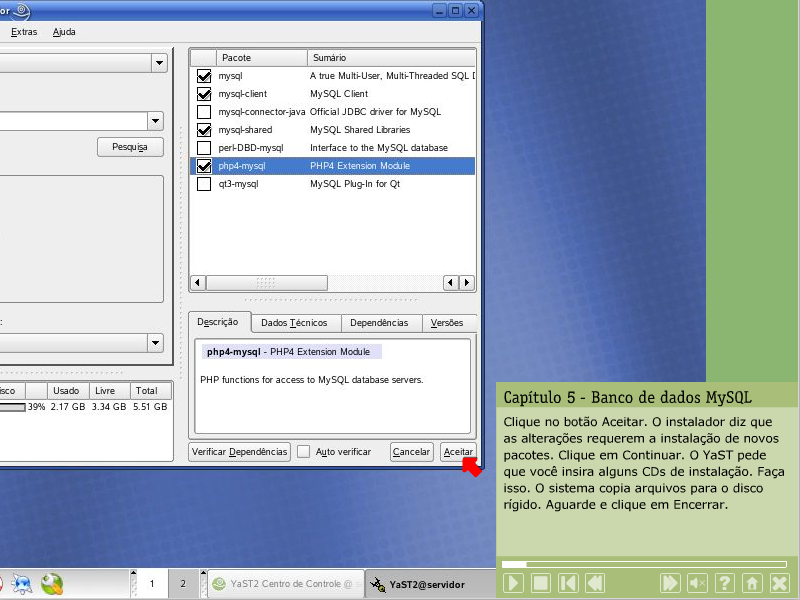Click the Aceitar button
Image resolution: width=800 pixels, height=600 pixels.
click(457, 452)
